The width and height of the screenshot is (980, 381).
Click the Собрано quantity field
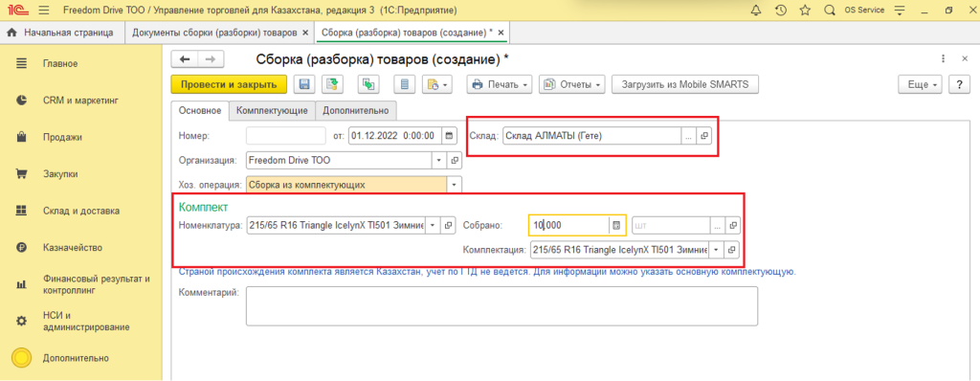568,225
